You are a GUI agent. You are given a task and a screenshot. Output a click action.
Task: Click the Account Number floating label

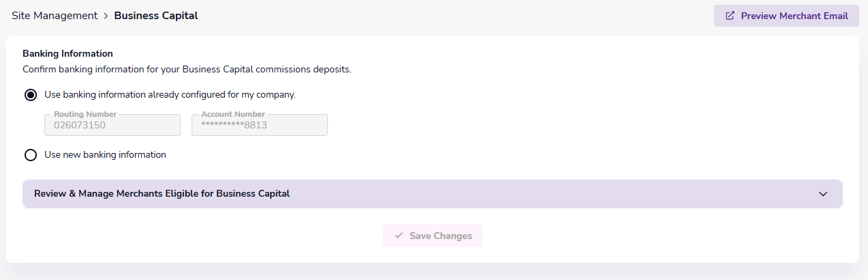pyautogui.click(x=233, y=114)
